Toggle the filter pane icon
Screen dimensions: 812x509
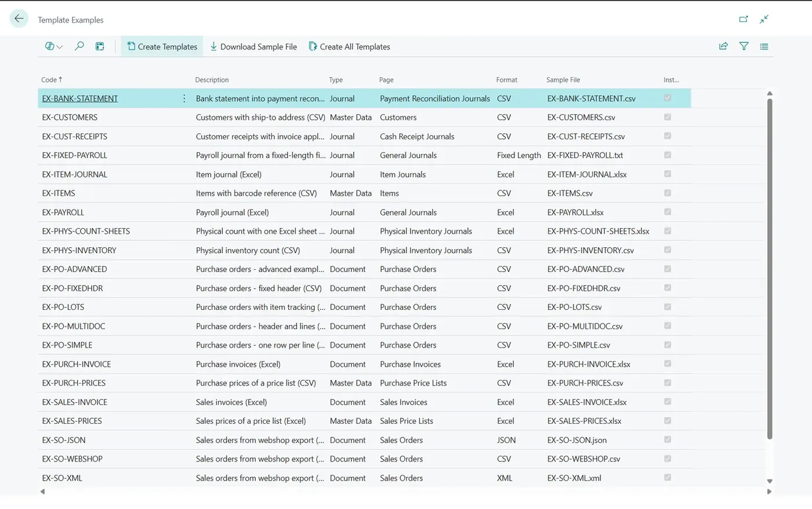coord(744,46)
